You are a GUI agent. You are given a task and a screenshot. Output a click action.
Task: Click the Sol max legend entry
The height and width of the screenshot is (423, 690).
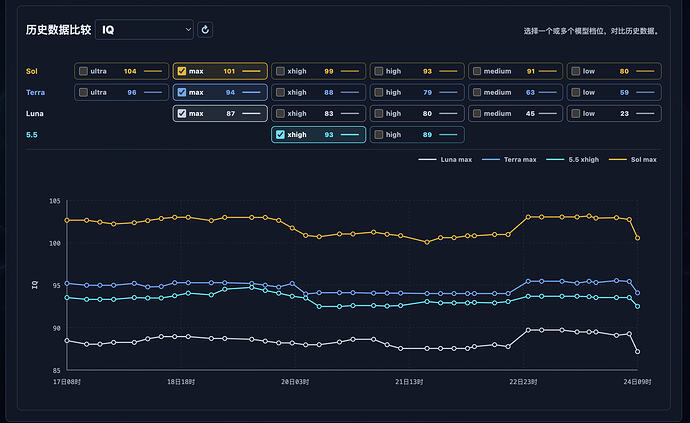tap(633, 160)
